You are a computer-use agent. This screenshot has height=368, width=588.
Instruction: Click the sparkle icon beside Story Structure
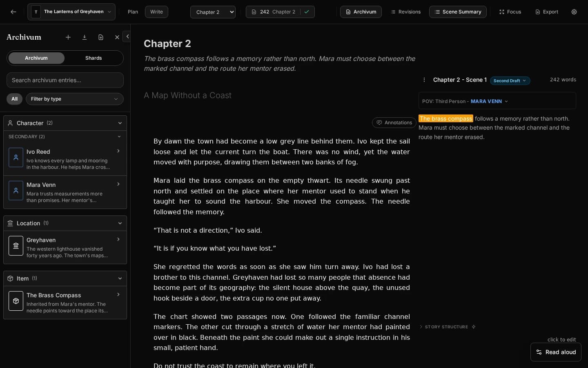[x=474, y=327]
